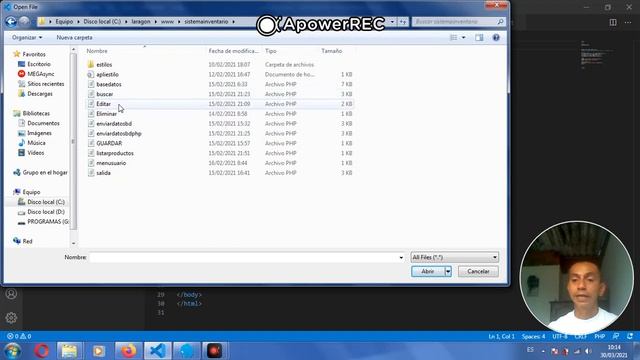Sort files by Fecha de modificación column

(x=233, y=51)
